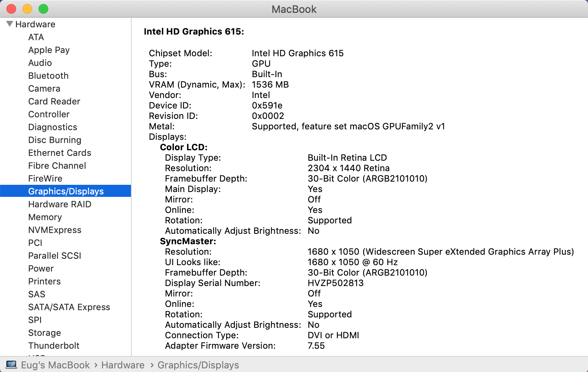Click the Type value GPU

(x=261, y=63)
